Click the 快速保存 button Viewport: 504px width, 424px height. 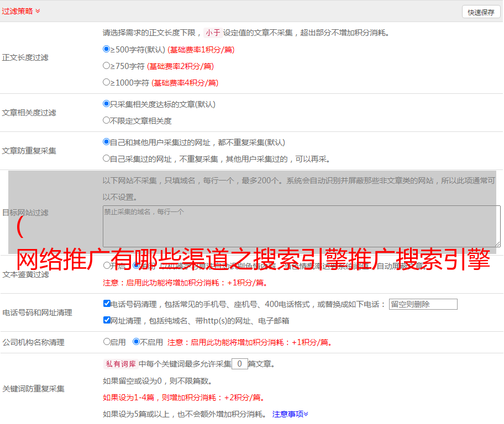point(480,12)
